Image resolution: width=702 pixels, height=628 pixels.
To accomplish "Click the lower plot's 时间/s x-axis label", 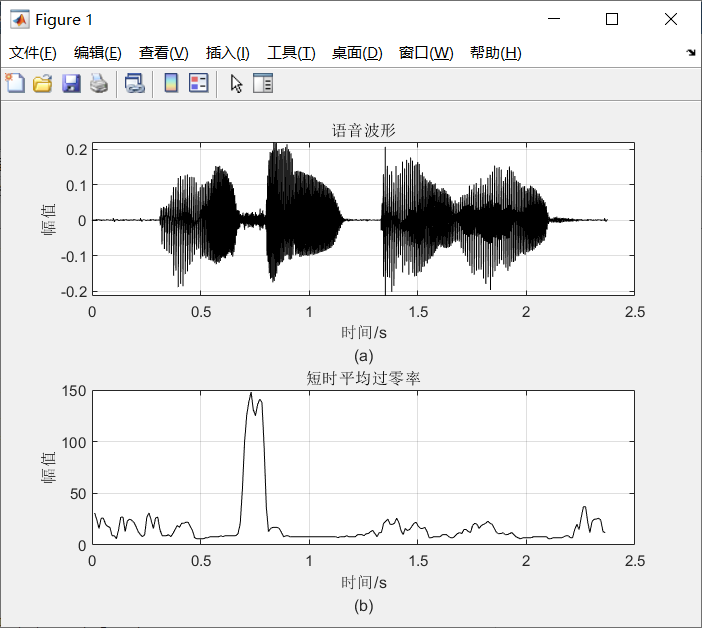I will click(x=364, y=582).
